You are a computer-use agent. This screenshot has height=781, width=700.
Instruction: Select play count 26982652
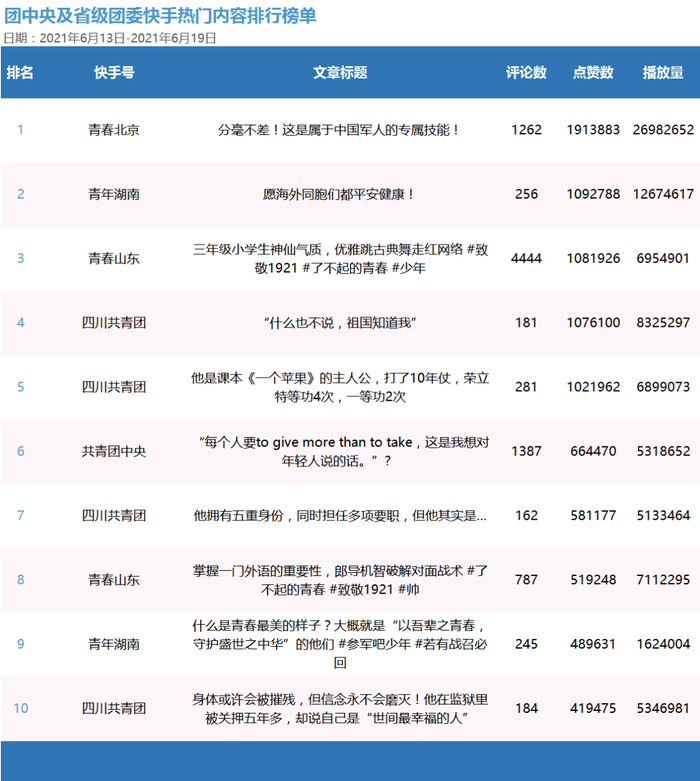(x=663, y=130)
